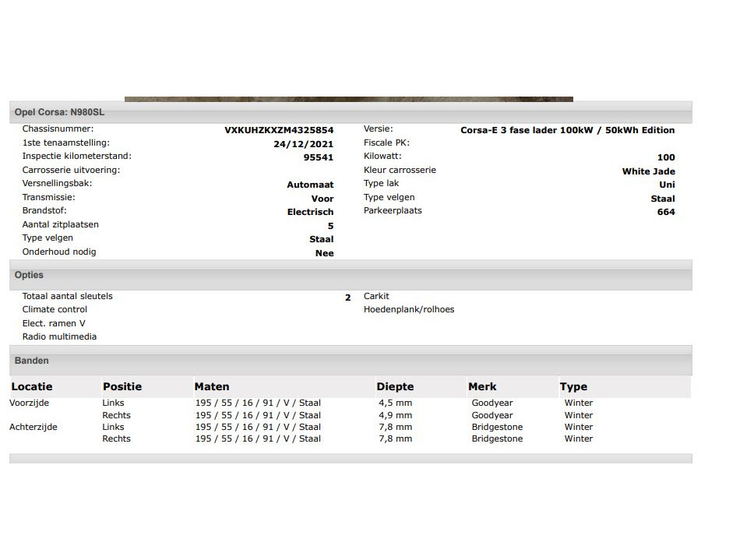Screen dimensions: 747x560
Task: Select the Totaal aantal sleutels label
Action: coord(67,296)
